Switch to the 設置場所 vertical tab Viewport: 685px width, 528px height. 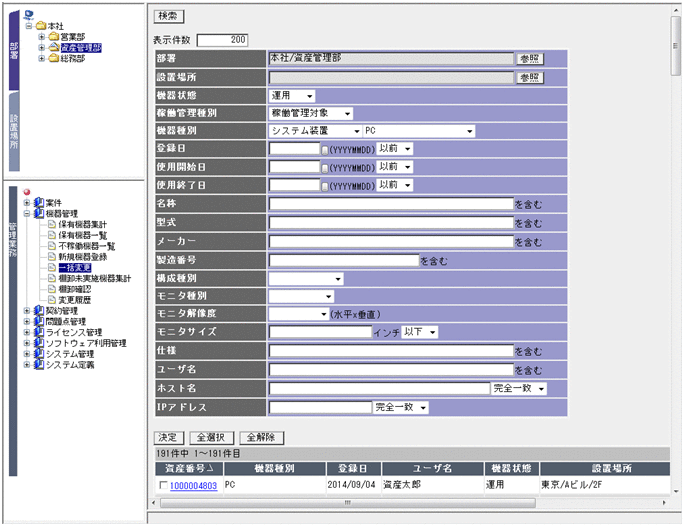pyautogui.click(x=14, y=131)
